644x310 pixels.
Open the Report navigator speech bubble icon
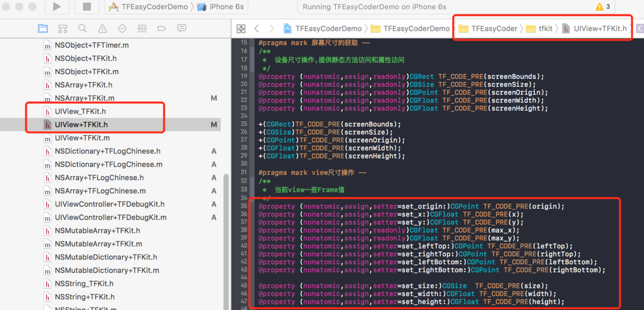pyautogui.click(x=182, y=29)
